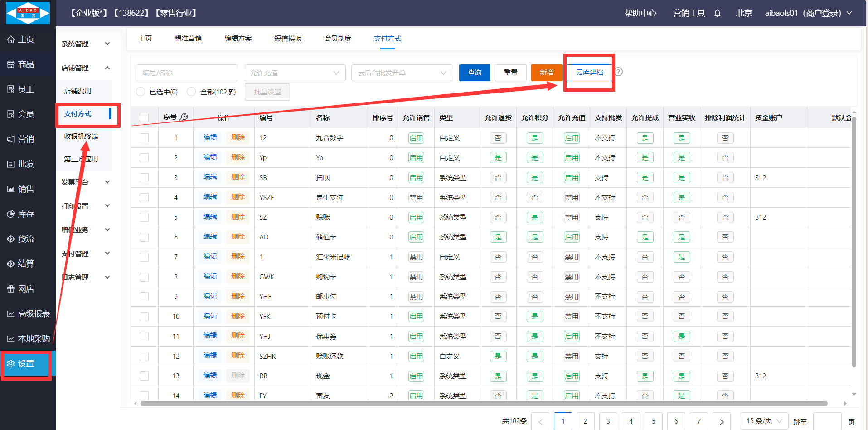Image resolution: width=868 pixels, height=430 pixels.
Task: Check the select-all checkbox in table header
Action: (x=144, y=117)
